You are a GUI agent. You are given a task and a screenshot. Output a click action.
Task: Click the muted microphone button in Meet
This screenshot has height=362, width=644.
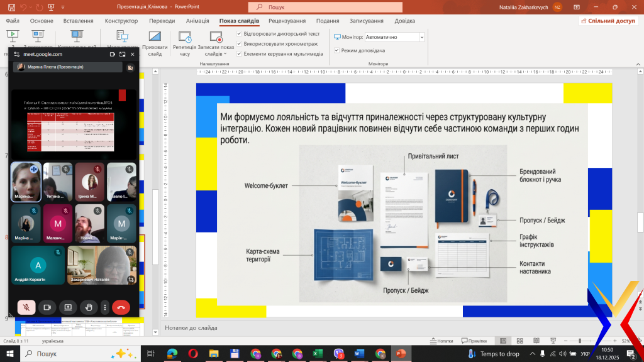click(26, 307)
